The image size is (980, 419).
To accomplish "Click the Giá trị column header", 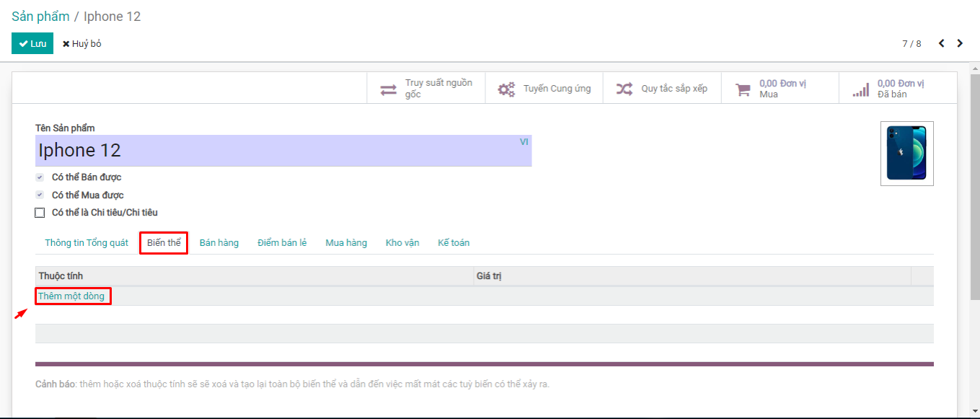I will click(692, 276).
